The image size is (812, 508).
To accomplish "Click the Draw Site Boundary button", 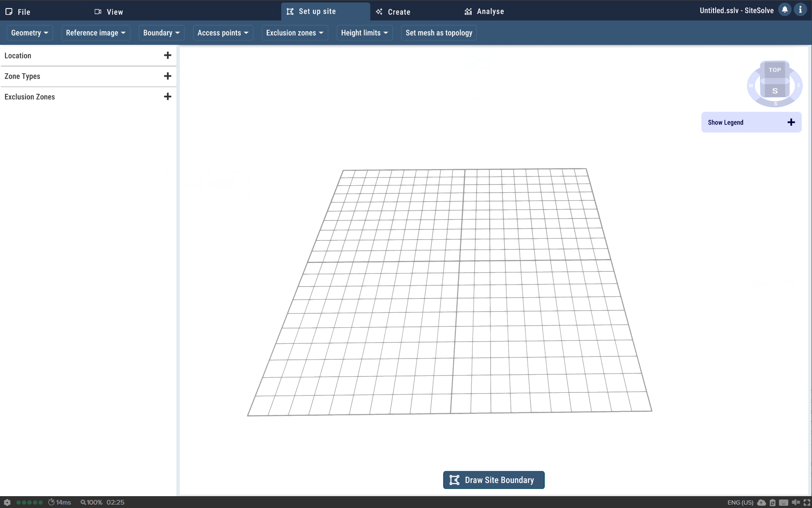I will [494, 480].
